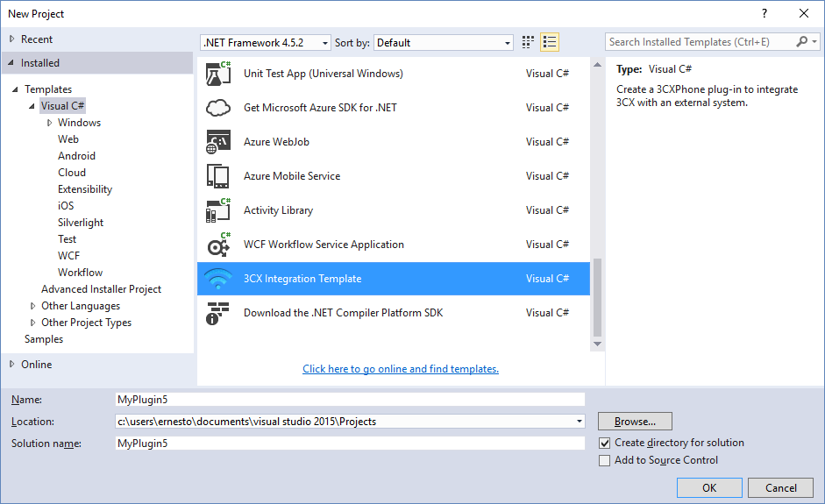
Task: Click the Browse... button
Action: (x=635, y=422)
